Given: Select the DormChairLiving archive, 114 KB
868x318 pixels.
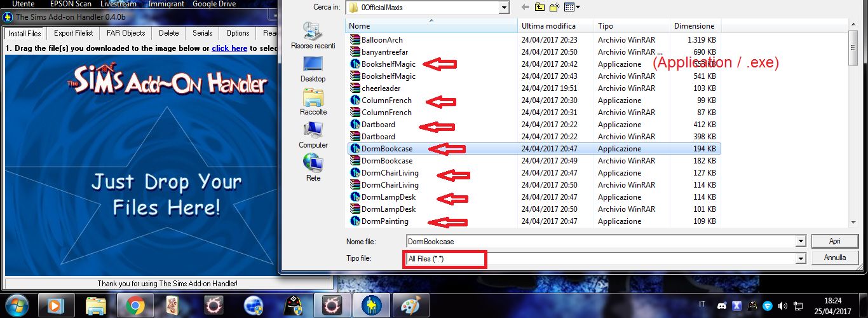Looking at the screenshot, I should pyautogui.click(x=534, y=185).
